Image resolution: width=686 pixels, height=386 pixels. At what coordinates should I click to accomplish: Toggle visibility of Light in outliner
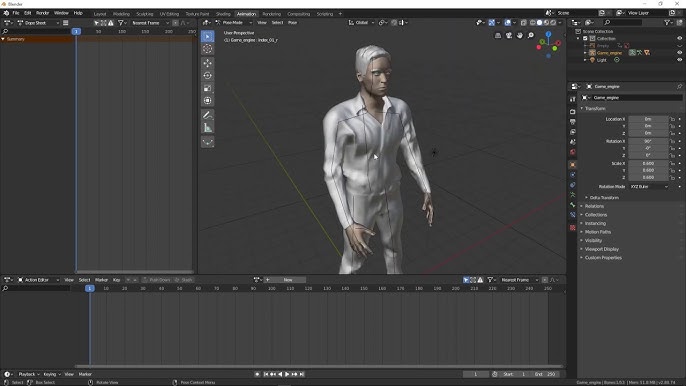point(679,60)
